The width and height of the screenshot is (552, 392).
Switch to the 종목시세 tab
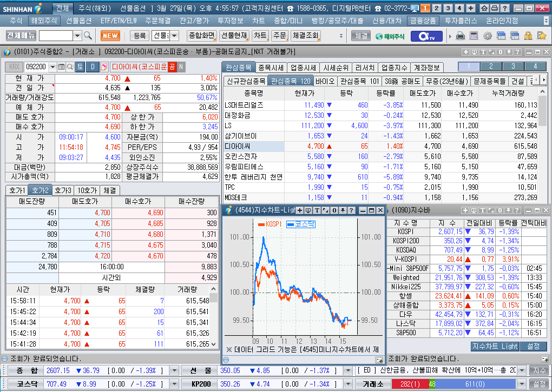(271, 68)
